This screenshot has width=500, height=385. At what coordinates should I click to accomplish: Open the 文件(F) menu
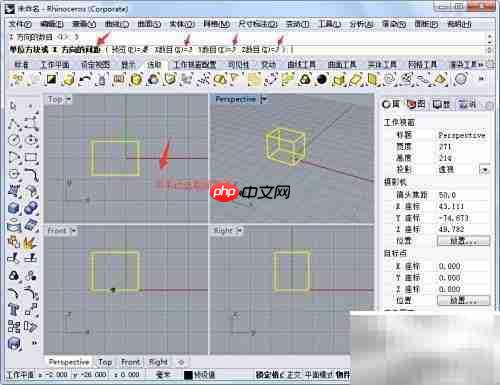[20, 24]
